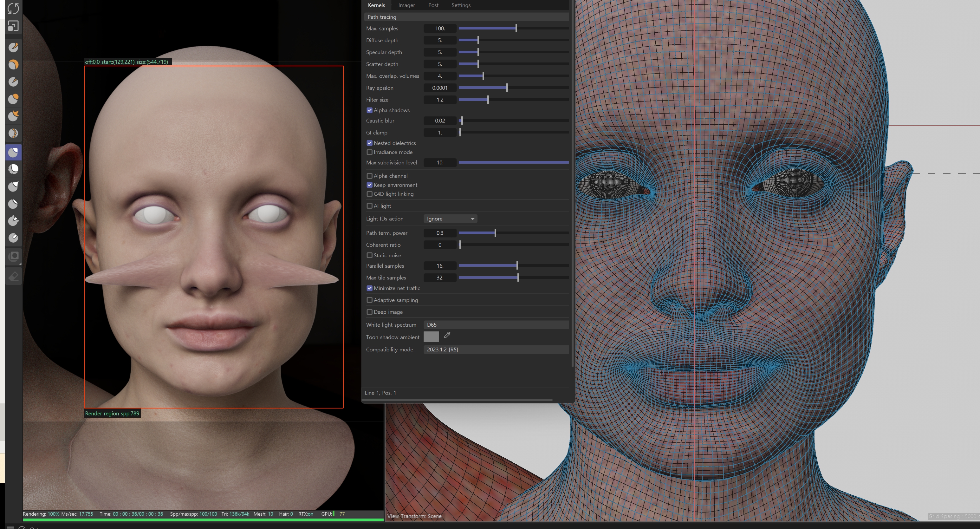Pick the brush with the orange dotted chain
The width and height of the screenshot is (980, 529).
click(13, 133)
